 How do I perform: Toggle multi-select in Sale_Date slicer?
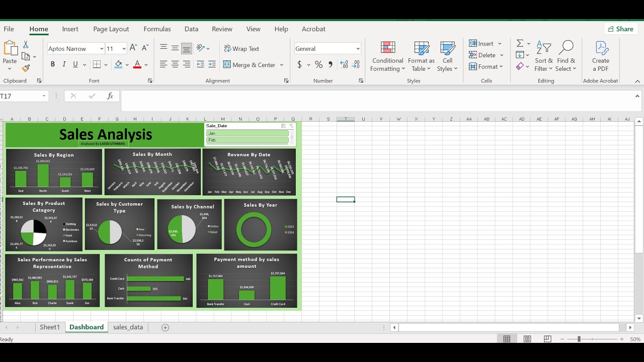283,126
